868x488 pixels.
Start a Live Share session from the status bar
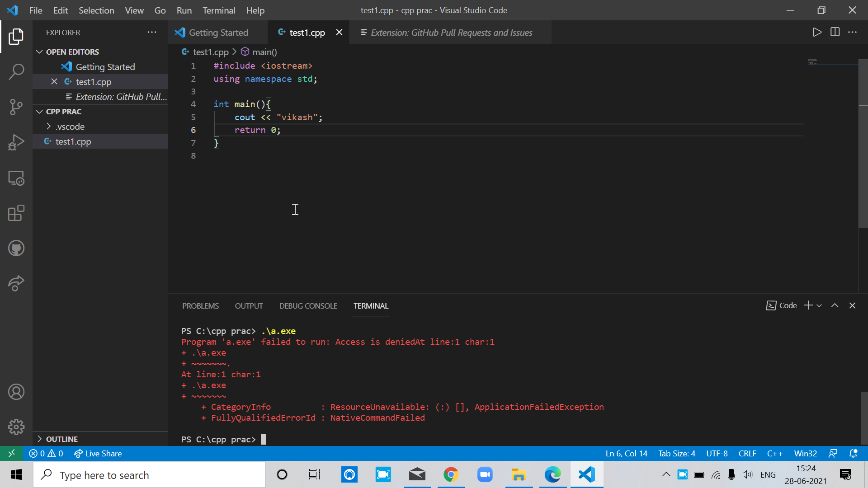click(x=98, y=453)
